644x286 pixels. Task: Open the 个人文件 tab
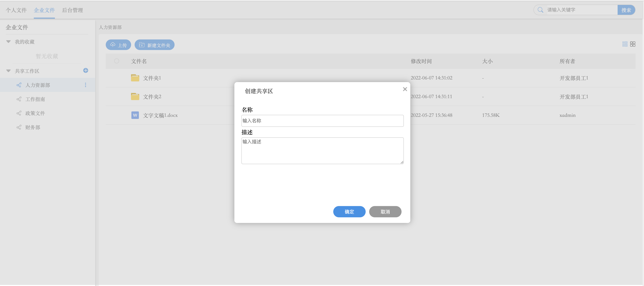16,10
